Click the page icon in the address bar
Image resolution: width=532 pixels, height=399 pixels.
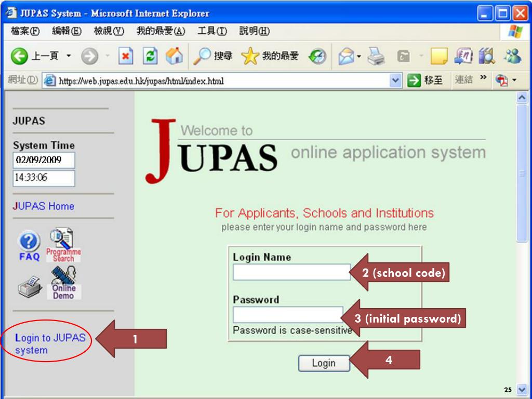[50, 81]
